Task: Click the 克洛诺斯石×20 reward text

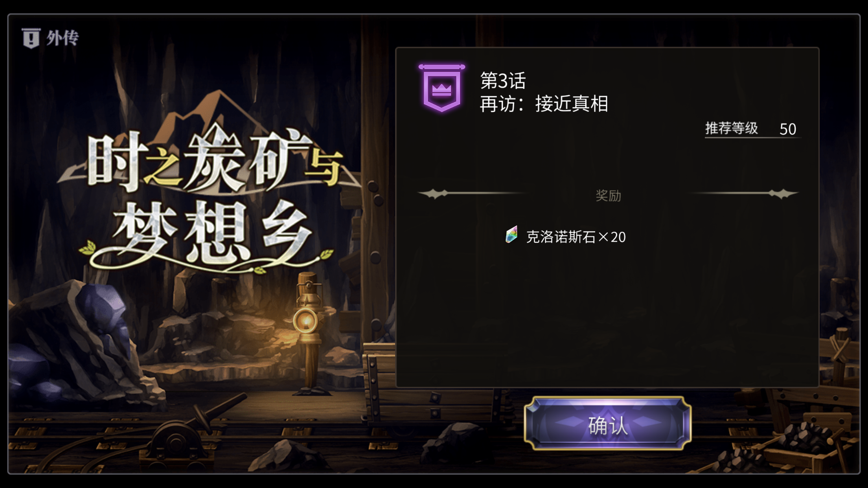Action: (x=576, y=237)
